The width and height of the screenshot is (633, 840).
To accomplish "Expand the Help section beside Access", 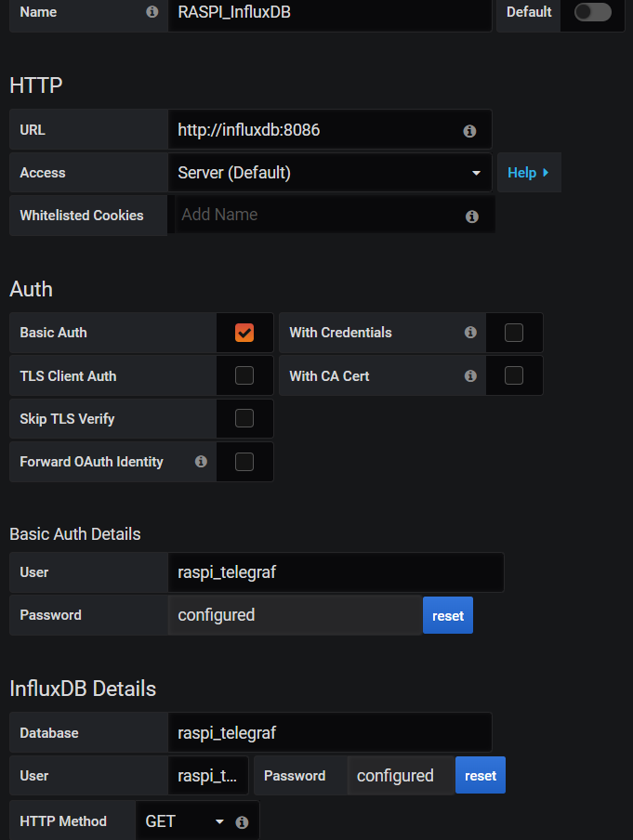I will (x=528, y=173).
